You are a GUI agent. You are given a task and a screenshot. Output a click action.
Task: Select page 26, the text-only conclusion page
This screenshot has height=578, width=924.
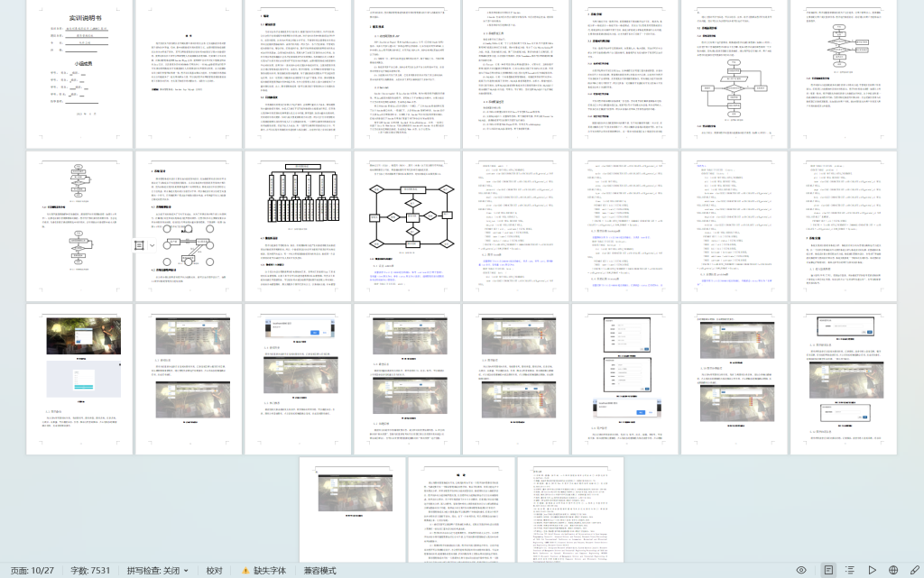(461, 510)
